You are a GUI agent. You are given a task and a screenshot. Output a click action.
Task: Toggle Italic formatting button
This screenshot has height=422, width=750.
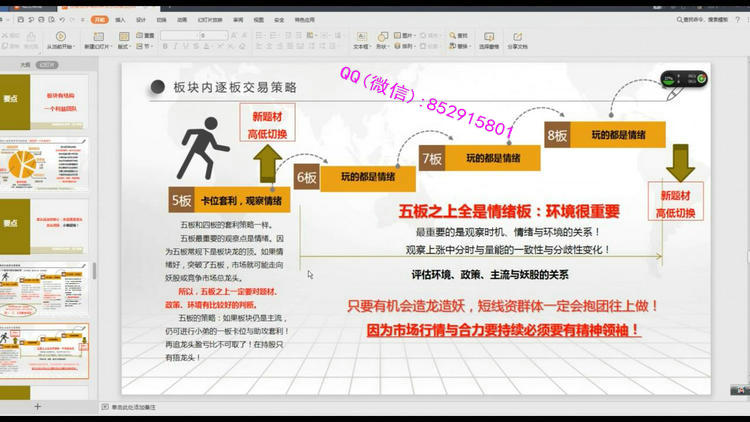coord(174,46)
